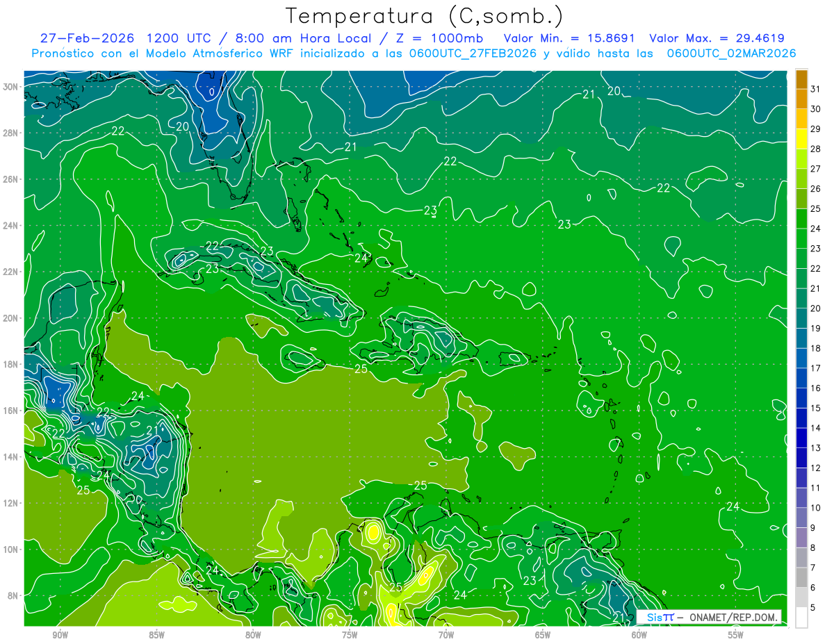Click the "30N" latitude label

pos(10,87)
